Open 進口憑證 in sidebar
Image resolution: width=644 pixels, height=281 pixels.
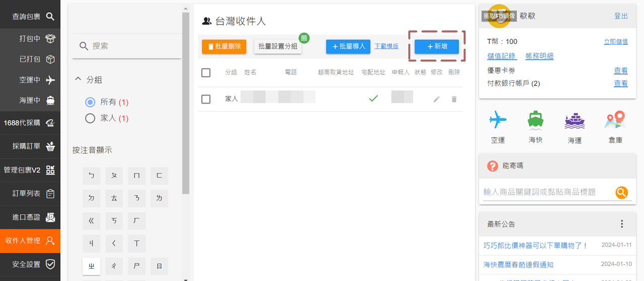click(30, 217)
